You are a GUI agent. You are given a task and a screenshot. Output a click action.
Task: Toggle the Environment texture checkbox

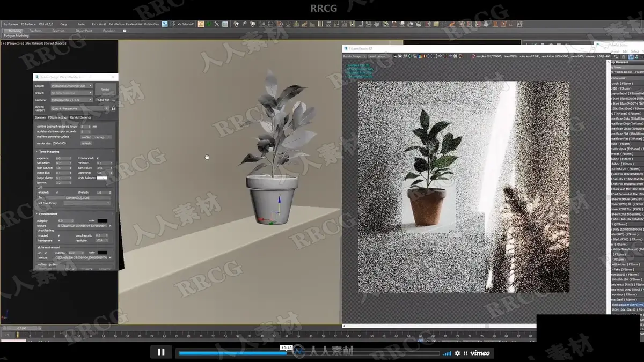111,226
